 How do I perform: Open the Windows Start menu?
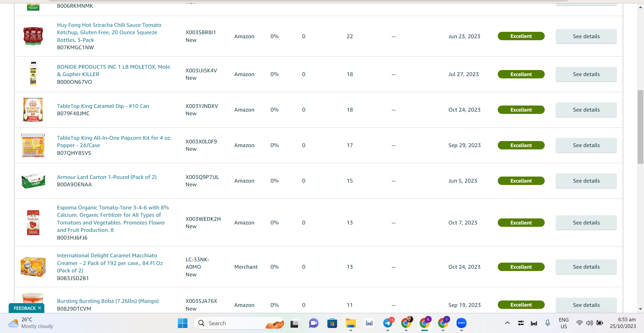(182, 323)
